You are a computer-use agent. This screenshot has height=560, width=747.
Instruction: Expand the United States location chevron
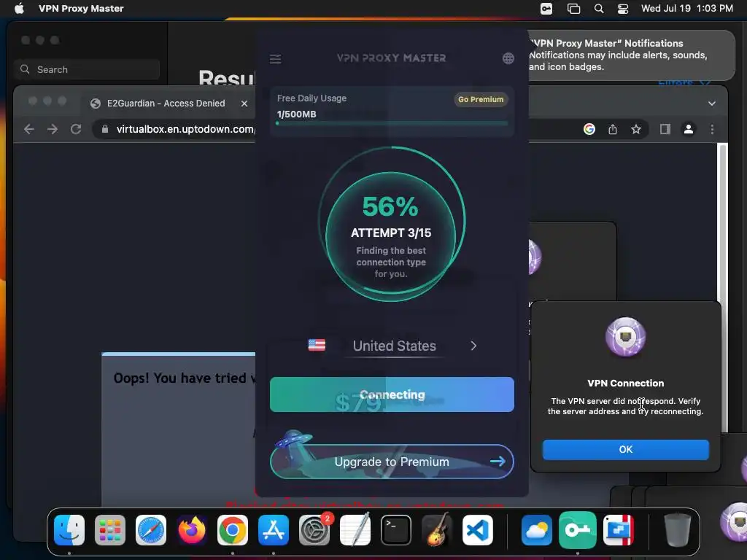(x=473, y=346)
